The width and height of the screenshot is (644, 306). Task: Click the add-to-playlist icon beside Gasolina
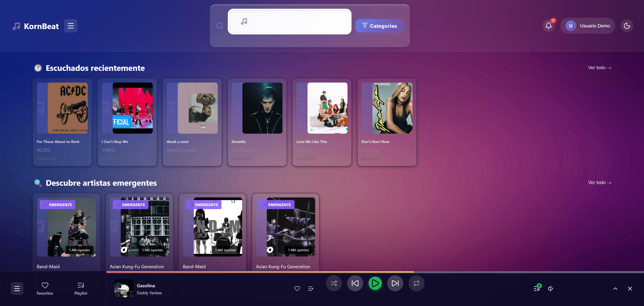point(310,289)
